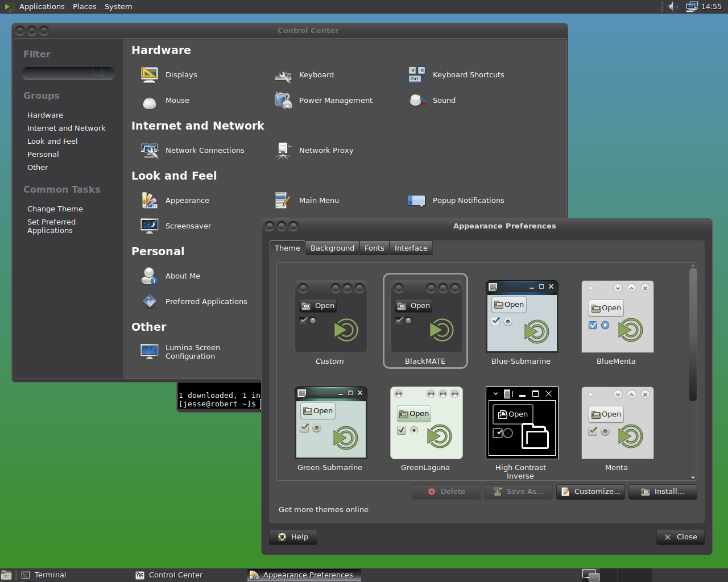Screen dimensions: 728x582
Task: Click the Help button
Action: (x=293, y=537)
